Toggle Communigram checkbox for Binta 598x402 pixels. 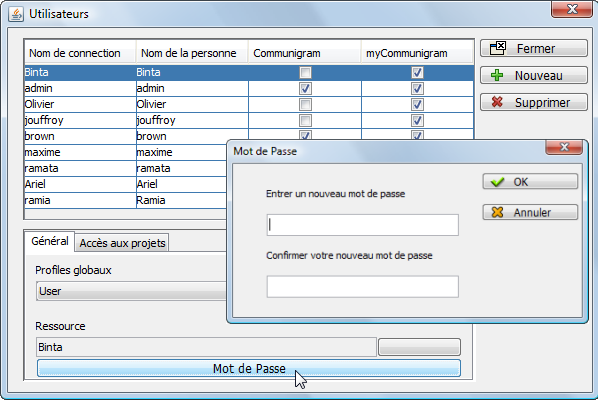305,72
